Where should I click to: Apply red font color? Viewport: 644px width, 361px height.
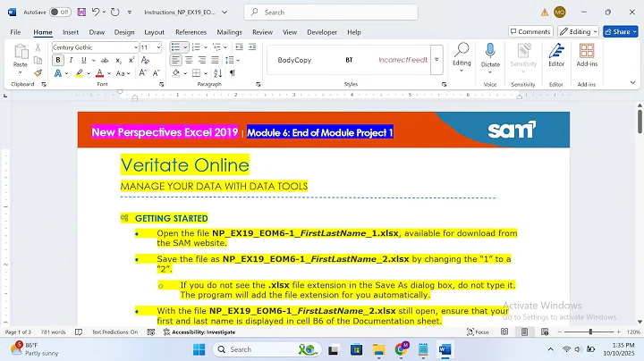pos(99,73)
